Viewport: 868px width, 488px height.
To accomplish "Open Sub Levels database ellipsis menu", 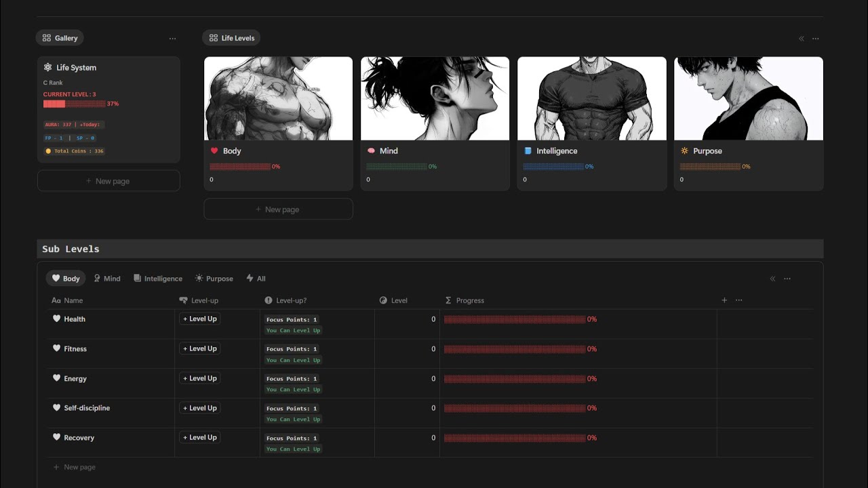I will tap(787, 279).
